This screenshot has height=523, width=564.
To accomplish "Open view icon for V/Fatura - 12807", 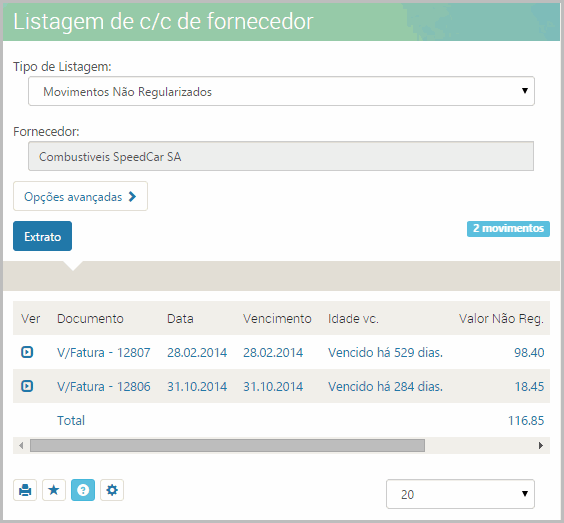I will pos(27,352).
